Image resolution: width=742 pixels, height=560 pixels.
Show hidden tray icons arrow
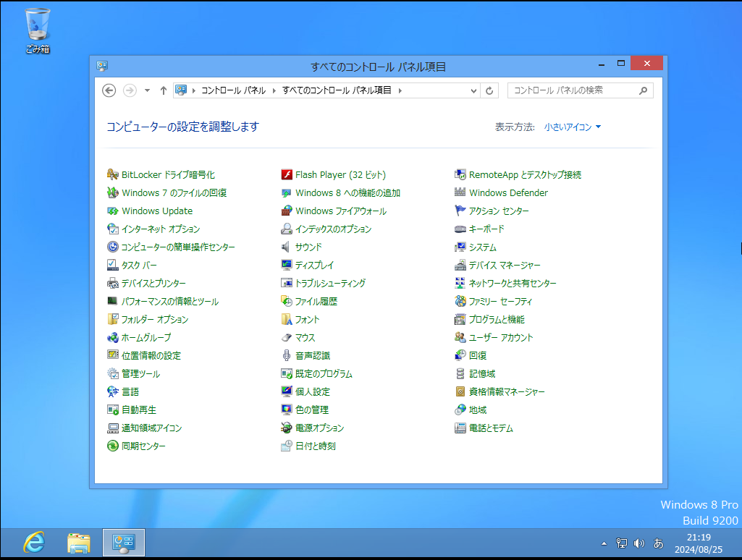604,543
